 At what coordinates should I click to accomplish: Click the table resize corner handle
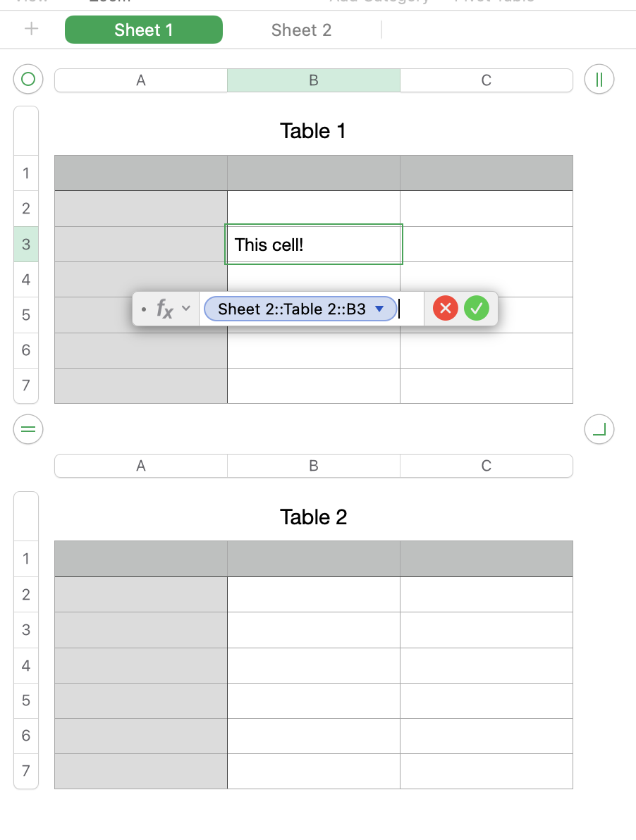599,428
